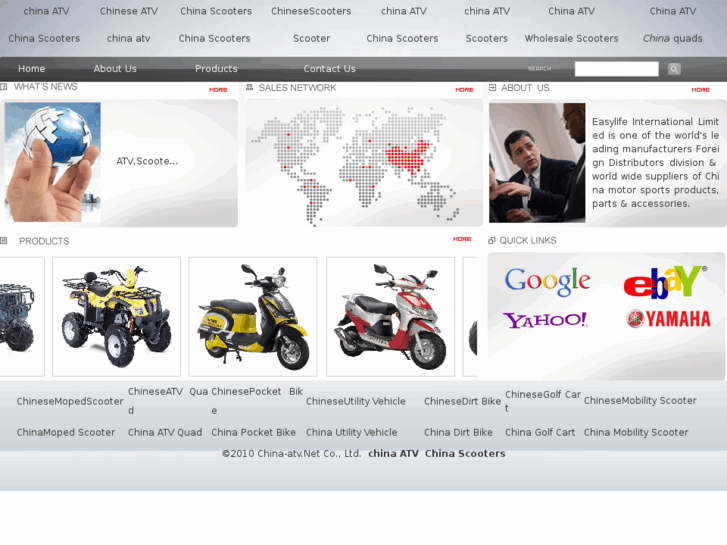This screenshot has width=727, height=545.
Task: Open the globe in hand news image
Action: click(x=52, y=162)
